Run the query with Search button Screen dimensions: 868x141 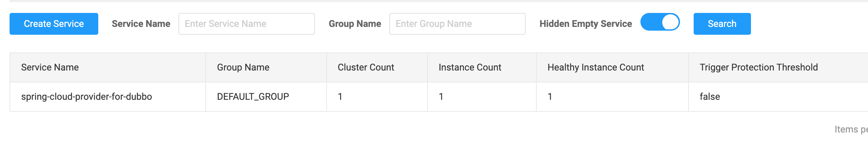(x=722, y=24)
